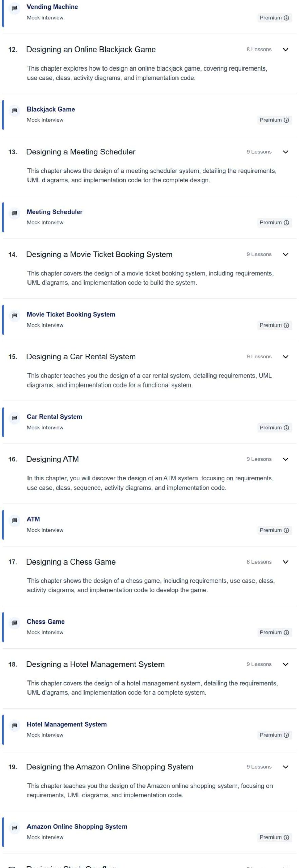300x868 pixels.
Task: Click the Designing a Movie Ticket Booking System heading
Action: click(99, 254)
